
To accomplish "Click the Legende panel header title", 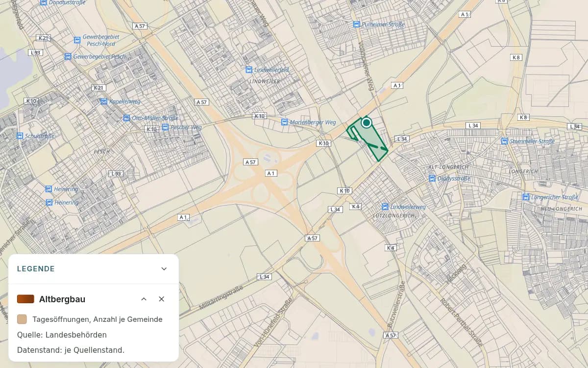I will [36, 269].
